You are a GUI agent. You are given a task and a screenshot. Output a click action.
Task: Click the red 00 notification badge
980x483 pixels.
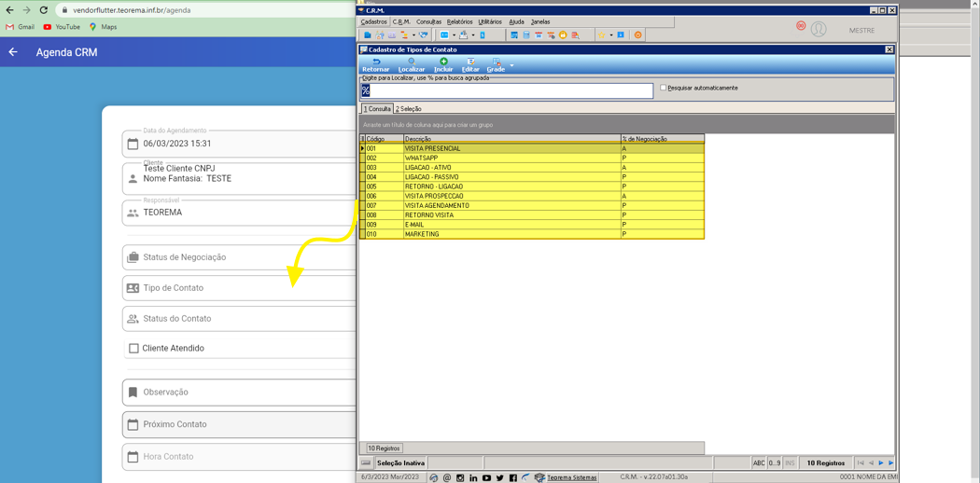[801, 25]
